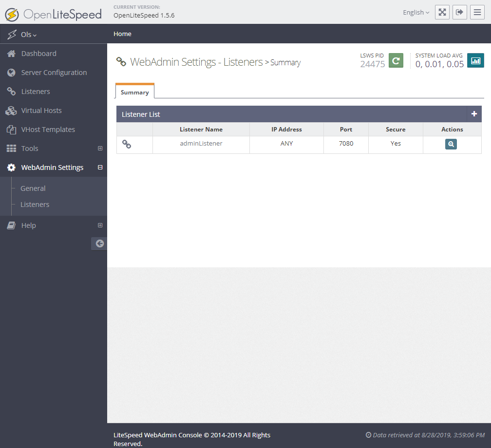Screen dimensions: 491x448
Task: Click the Listener Name column header
Action: click(x=201, y=130)
